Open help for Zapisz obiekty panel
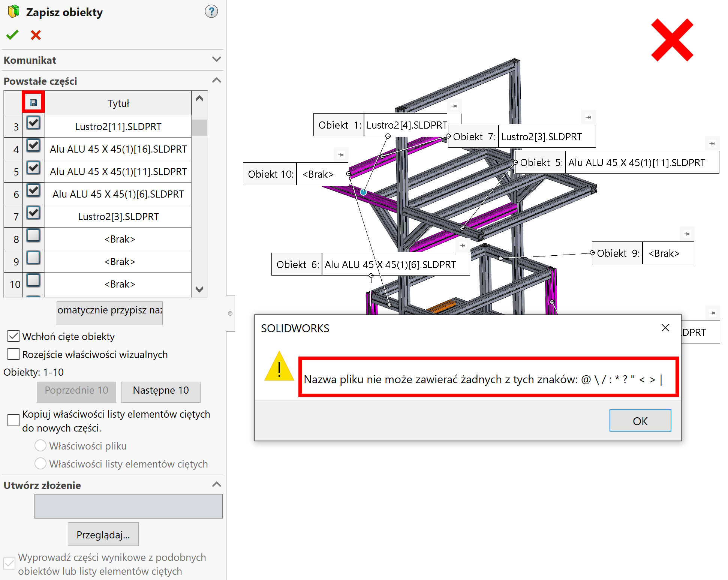 [211, 12]
